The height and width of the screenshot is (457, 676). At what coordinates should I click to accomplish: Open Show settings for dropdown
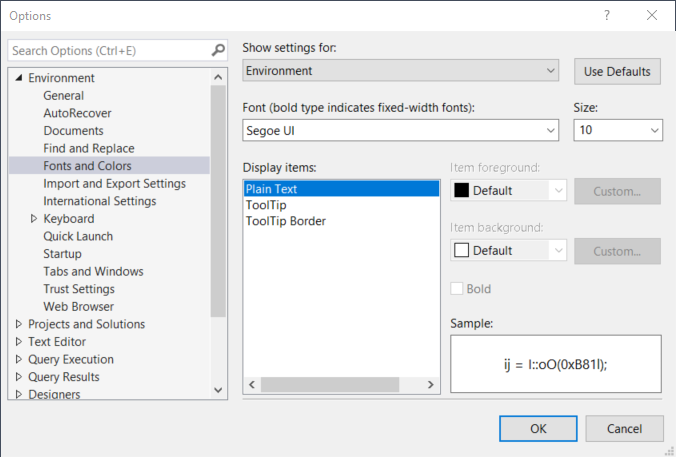point(401,70)
